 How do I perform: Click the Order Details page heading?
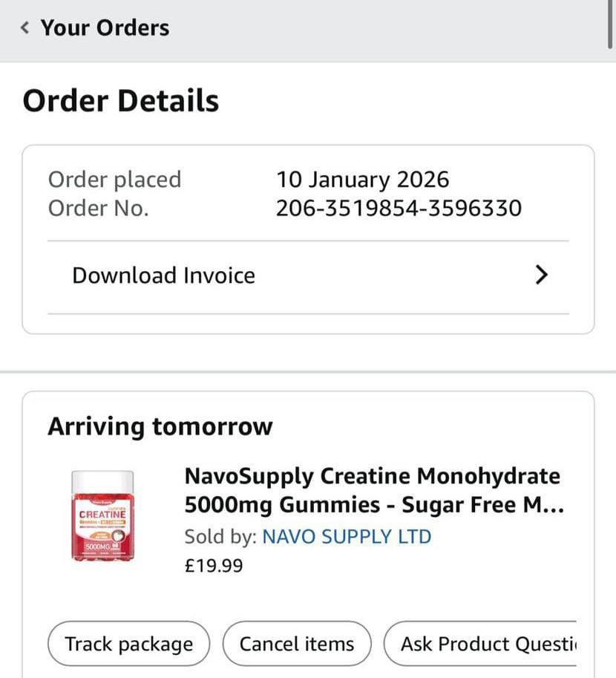point(120,101)
